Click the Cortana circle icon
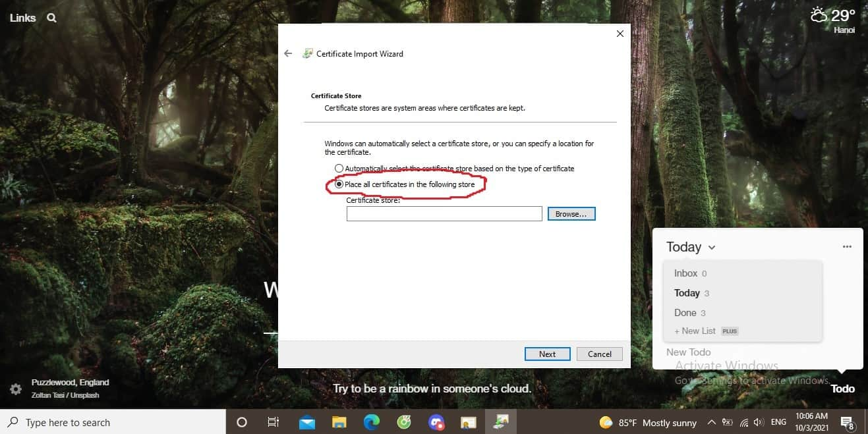The image size is (868, 434). [241, 423]
